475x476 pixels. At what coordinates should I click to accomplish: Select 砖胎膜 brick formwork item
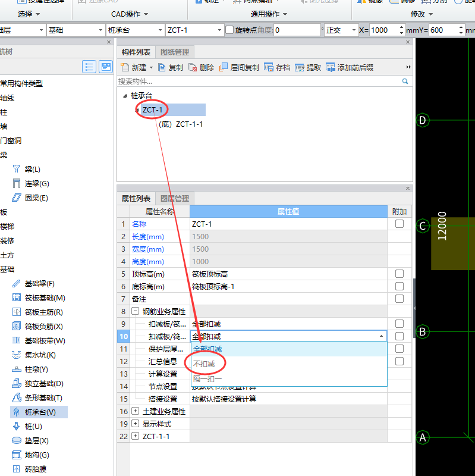click(x=29, y=469)
